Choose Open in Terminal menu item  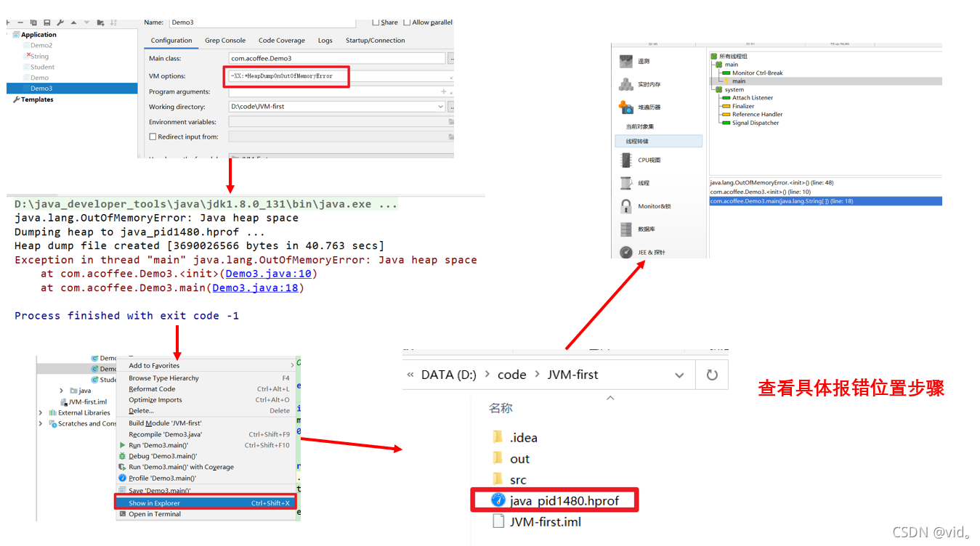click(x=206, y=514)
